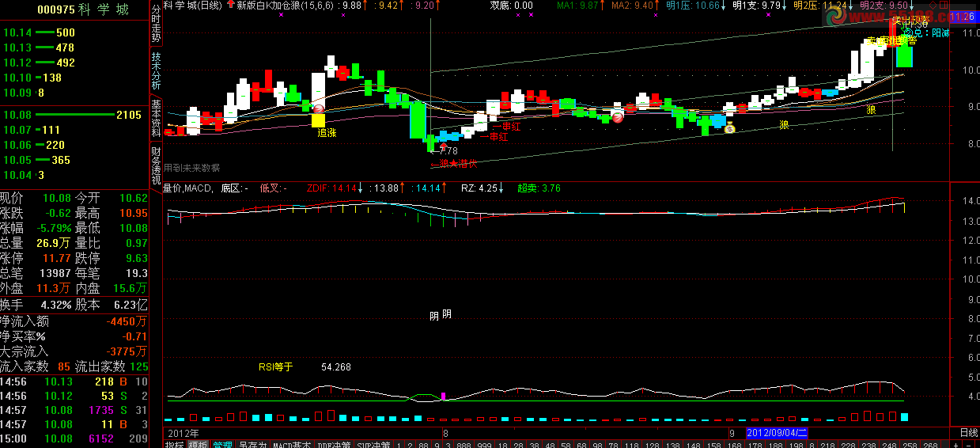Click the 超卖: 3.76 value
The height and width of the screenshot is (448, 980).
click(539, 188)
